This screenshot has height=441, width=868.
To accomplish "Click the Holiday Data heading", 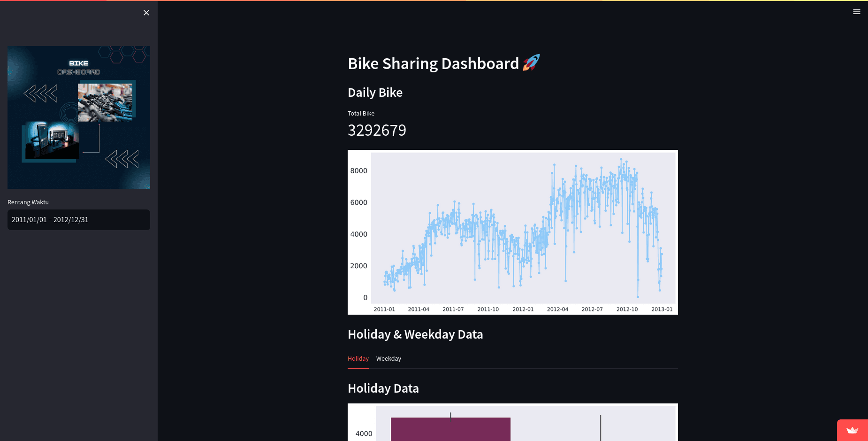I will (x=383, y=388).
